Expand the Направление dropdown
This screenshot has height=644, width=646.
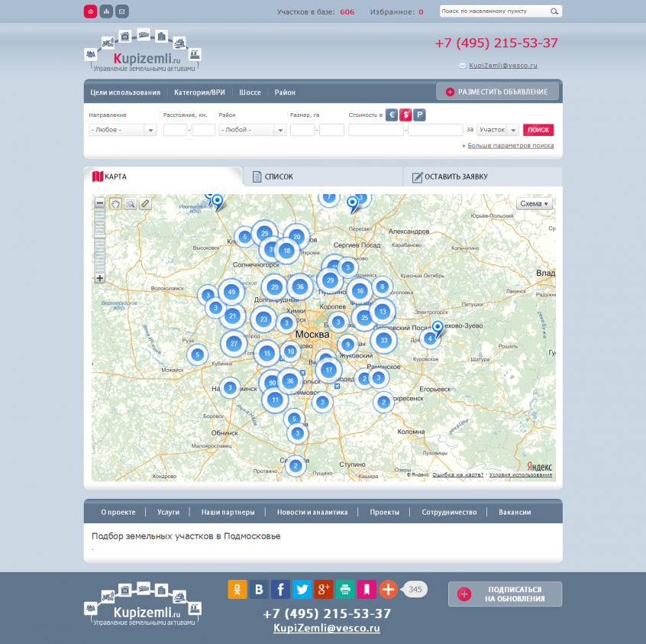pyautogui.click(x=123, y=130)
